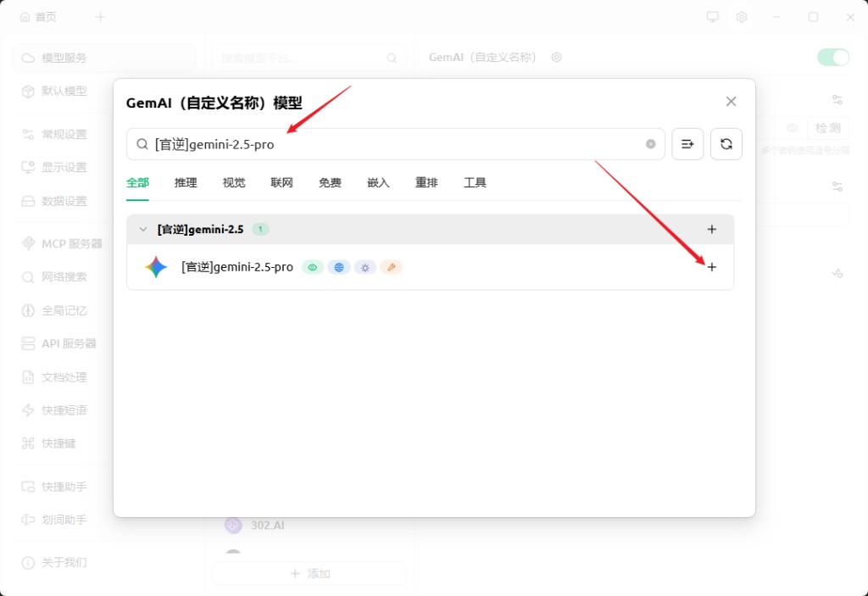Viewport: 868px width, 596px height.
Task: Click the settings gear next to GemAI provider name
Action: click(x=556, y=57)
